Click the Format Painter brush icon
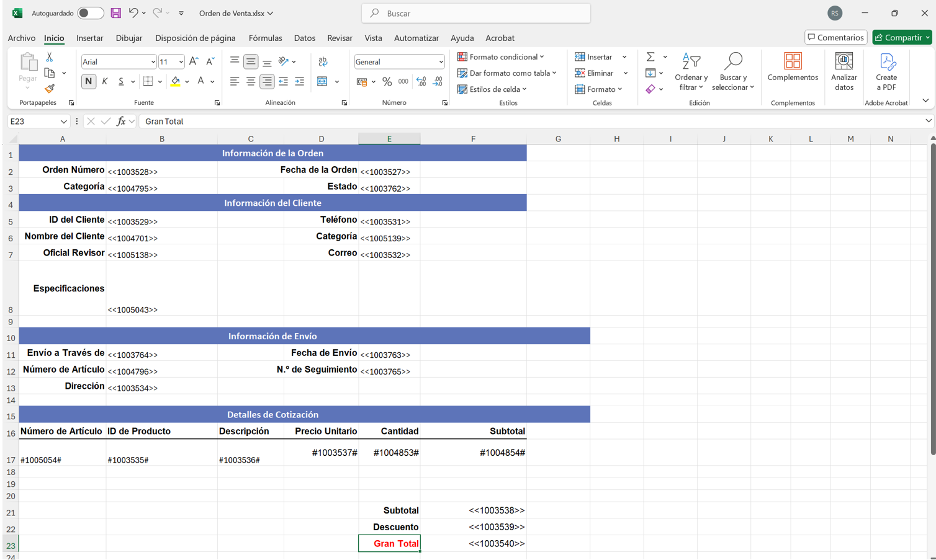 coord(50,89)
